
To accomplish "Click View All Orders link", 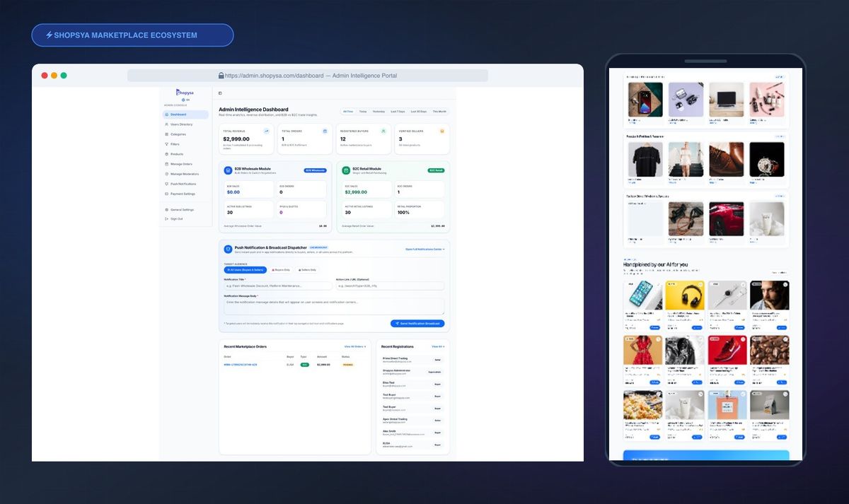I will point(355,346).
